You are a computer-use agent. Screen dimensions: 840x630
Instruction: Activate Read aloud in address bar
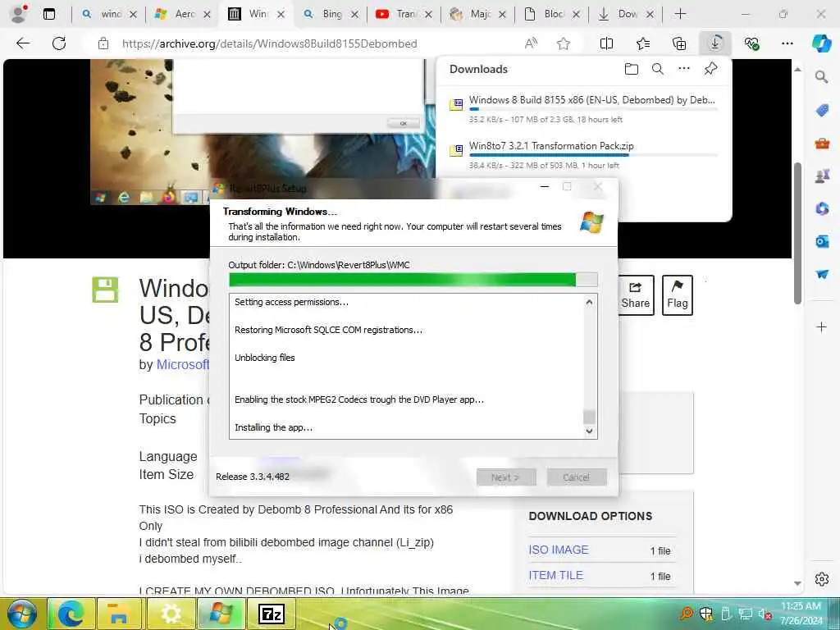coord(531,43)
